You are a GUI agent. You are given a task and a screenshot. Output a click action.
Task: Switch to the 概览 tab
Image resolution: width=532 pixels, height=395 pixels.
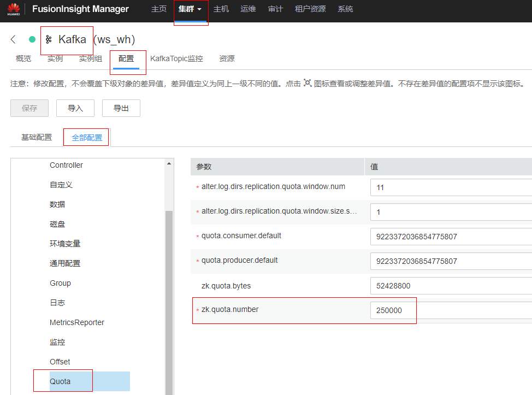pyautogui.click(x=23, y=58)
